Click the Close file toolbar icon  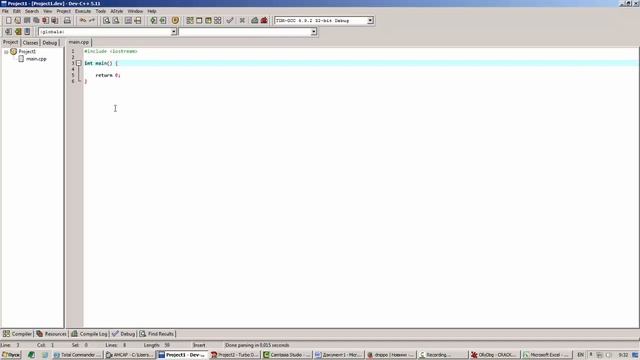45,20
